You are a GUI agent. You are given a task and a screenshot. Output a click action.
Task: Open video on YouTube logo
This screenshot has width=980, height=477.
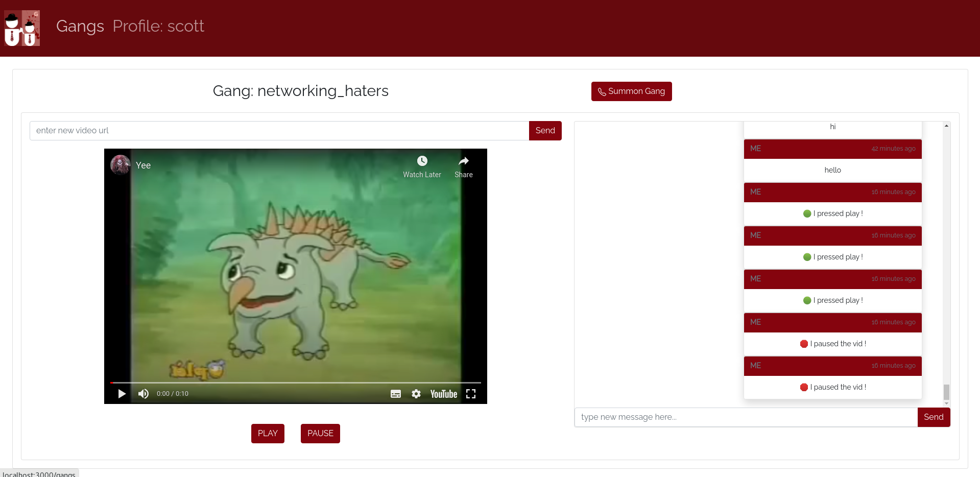point(444,394)
